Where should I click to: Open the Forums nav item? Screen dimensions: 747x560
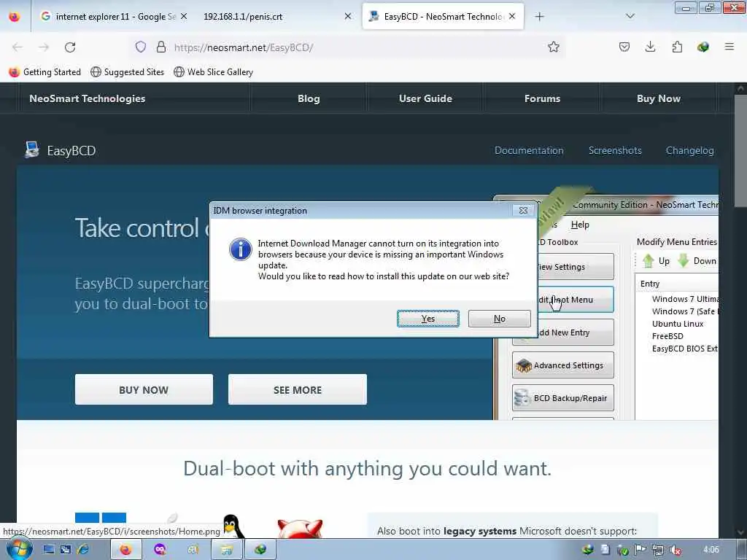542,98
